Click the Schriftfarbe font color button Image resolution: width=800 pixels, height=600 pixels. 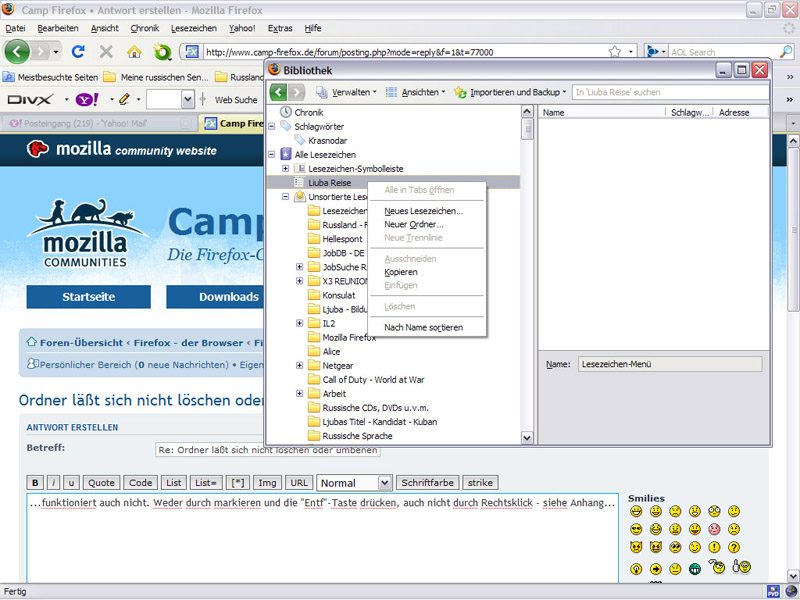pos(428,483)
